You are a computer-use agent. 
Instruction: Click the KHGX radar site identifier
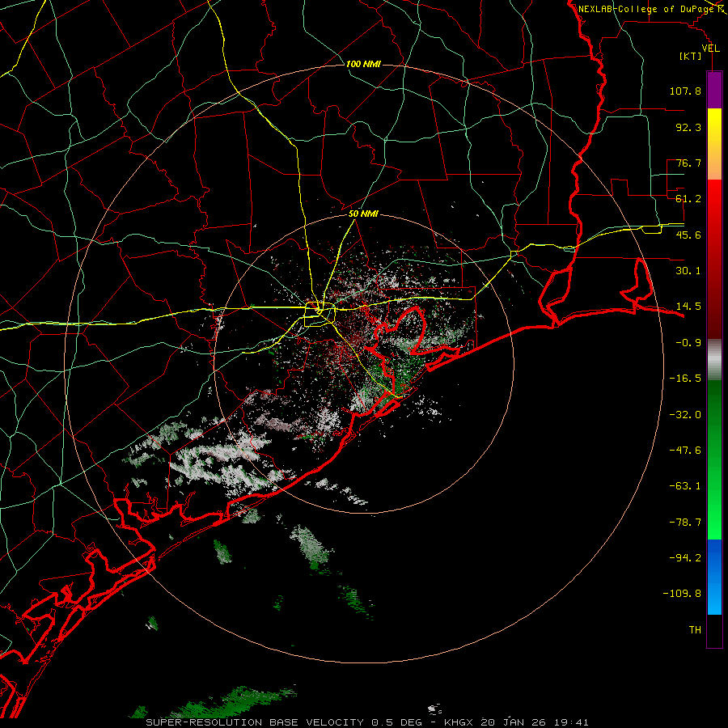coord(460,722)
